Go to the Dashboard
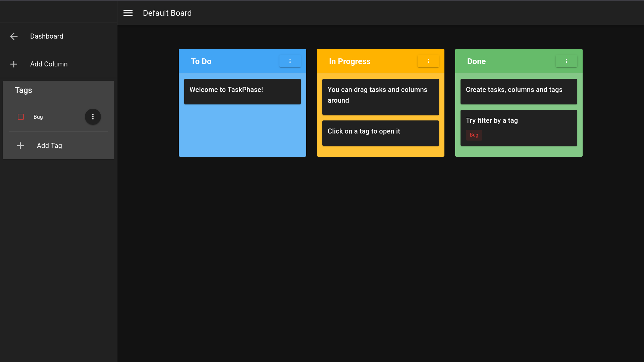 tap(47, 36)
